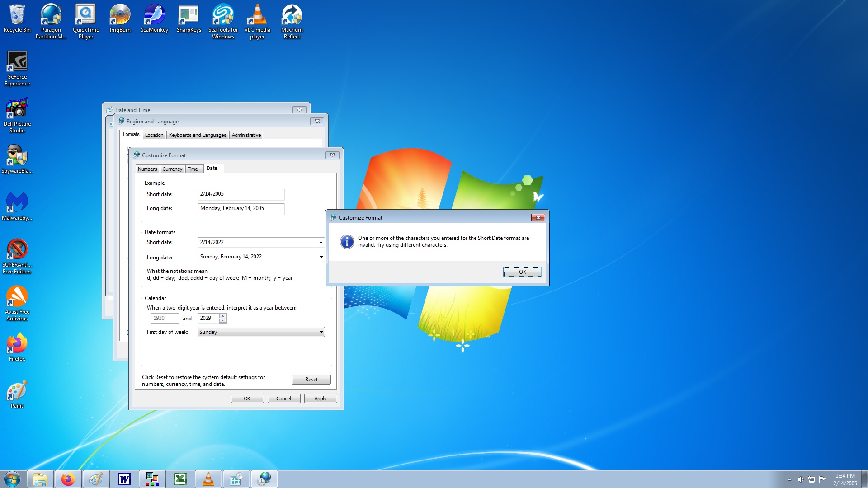The width and height of the screenshot is (868, 488).
Task: Open the Recycle Bin desktop icon
Action: pyautogui.click(x=17, y=19)
